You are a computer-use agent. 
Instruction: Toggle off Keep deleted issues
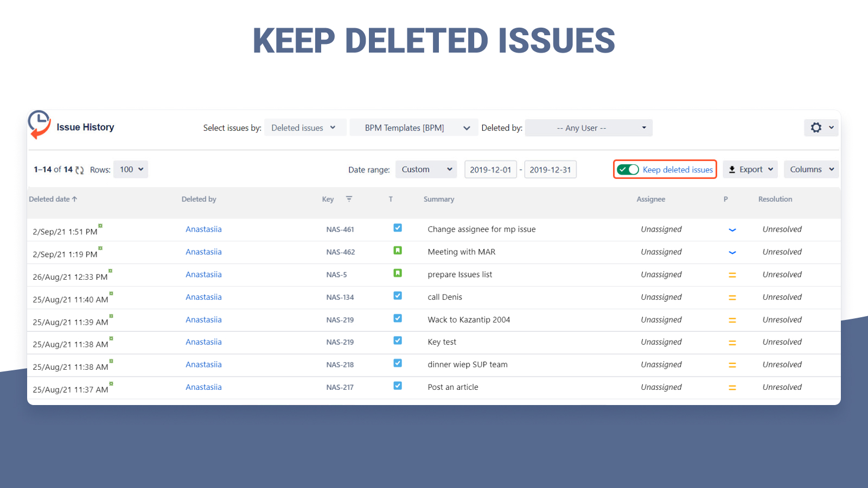tap(628, 169)
